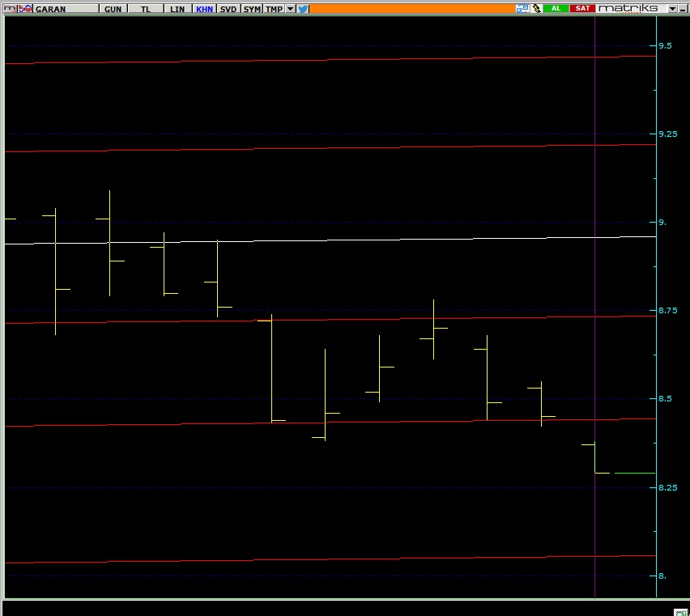Click the TL currency button
This screenshot has height=616, width=690.
click(x=146, y=9)
